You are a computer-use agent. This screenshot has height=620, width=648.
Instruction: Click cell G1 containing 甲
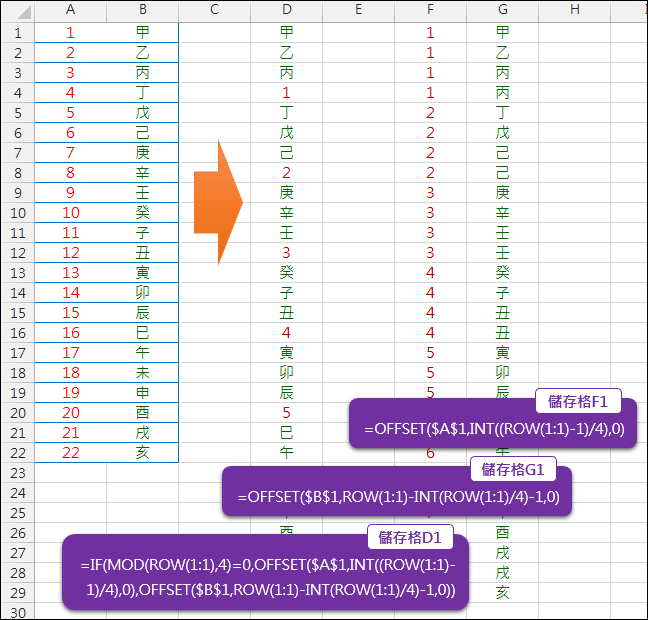click(x=503, y=33)
